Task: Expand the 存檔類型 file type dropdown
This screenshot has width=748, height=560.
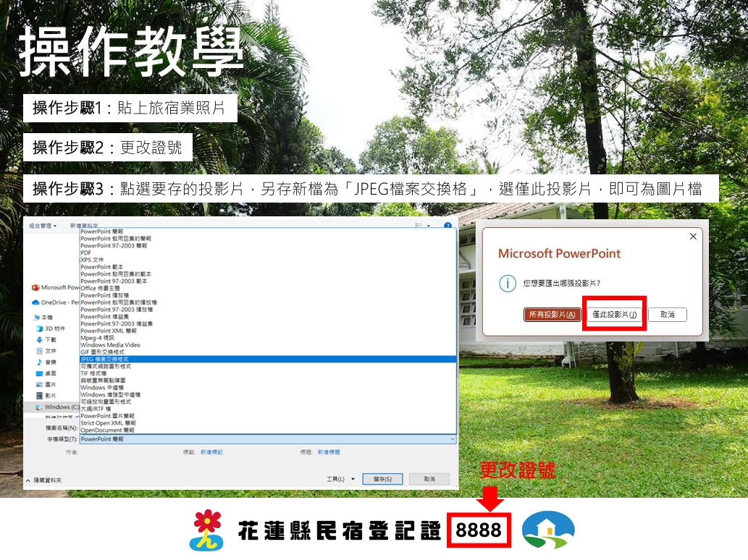Action: [453, 439]
